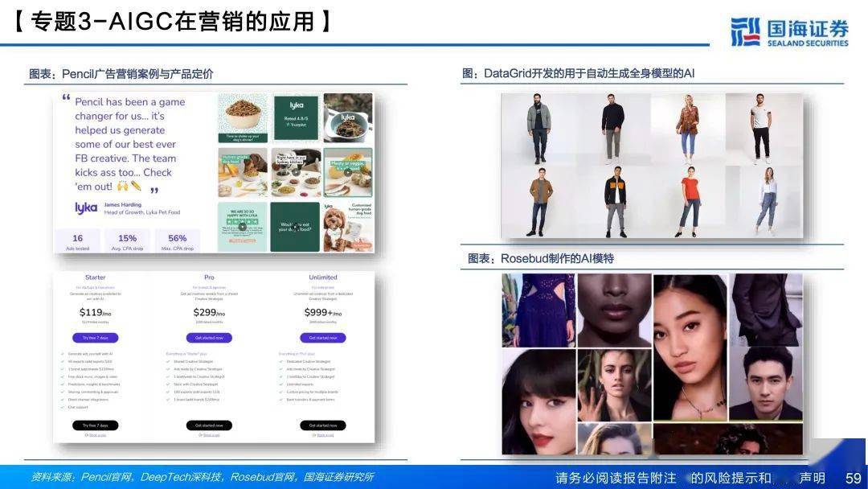Open the Rosebud dark suit torso image
868x489 pixels.
766,310
